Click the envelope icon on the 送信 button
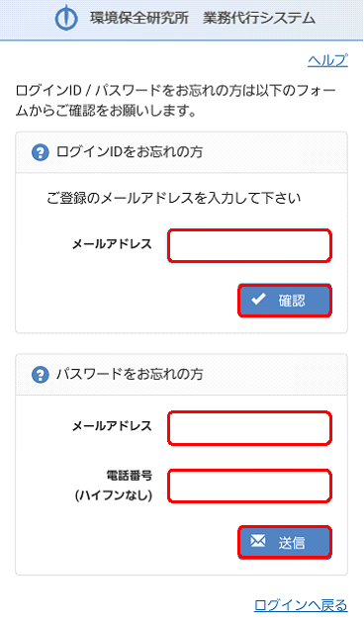The image size is (364, 624). 257,540
